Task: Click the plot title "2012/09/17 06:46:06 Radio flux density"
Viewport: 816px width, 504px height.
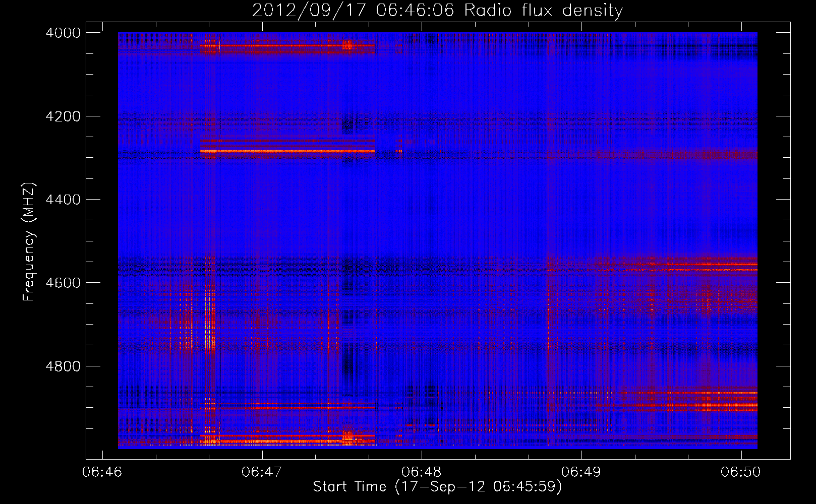Action: pyautogui.click(x=437, y=11)
